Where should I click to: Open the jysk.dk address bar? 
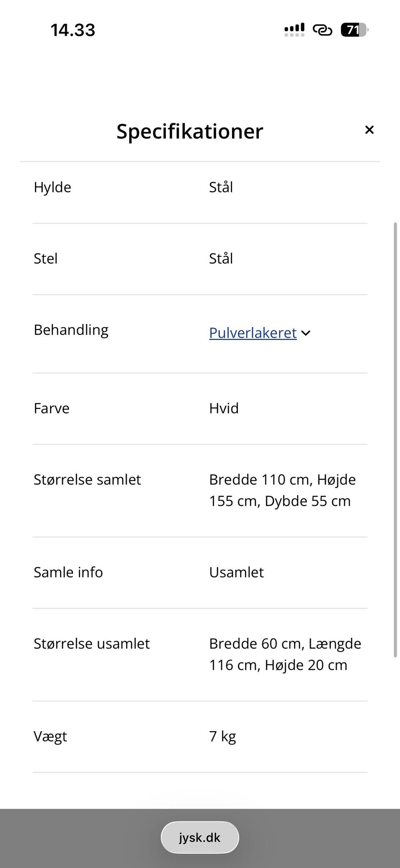point(200,837)
